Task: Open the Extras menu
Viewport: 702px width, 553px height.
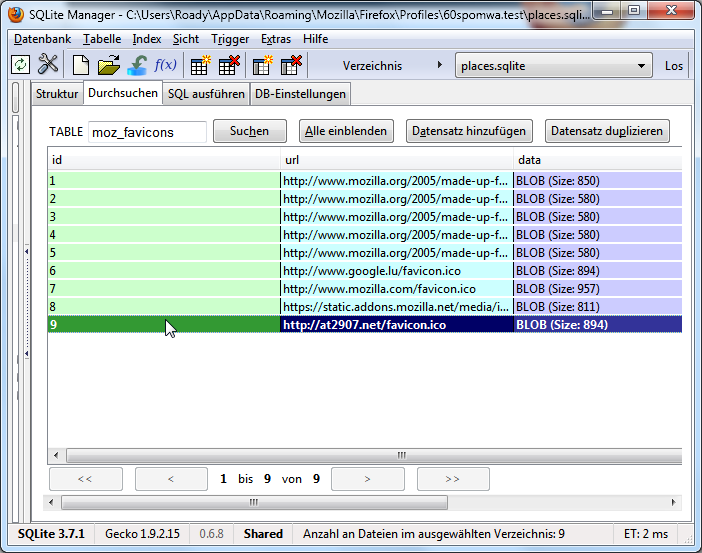Action: pyautogui.click(x=276, y=39)
